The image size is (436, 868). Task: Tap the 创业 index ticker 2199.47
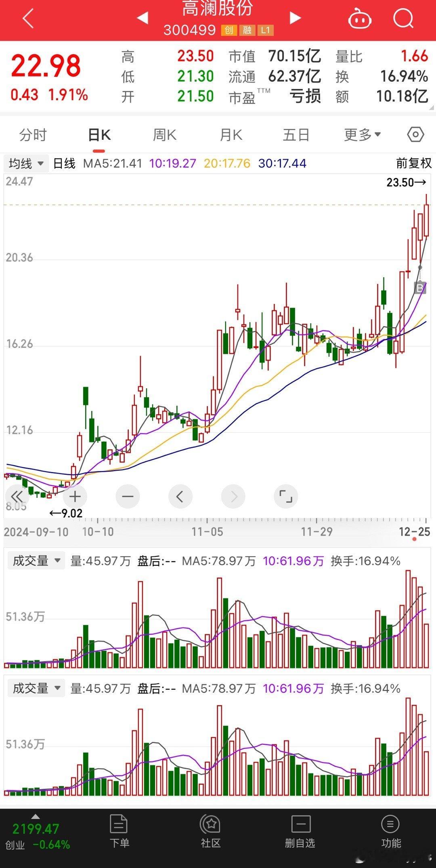tap(36, 829)
